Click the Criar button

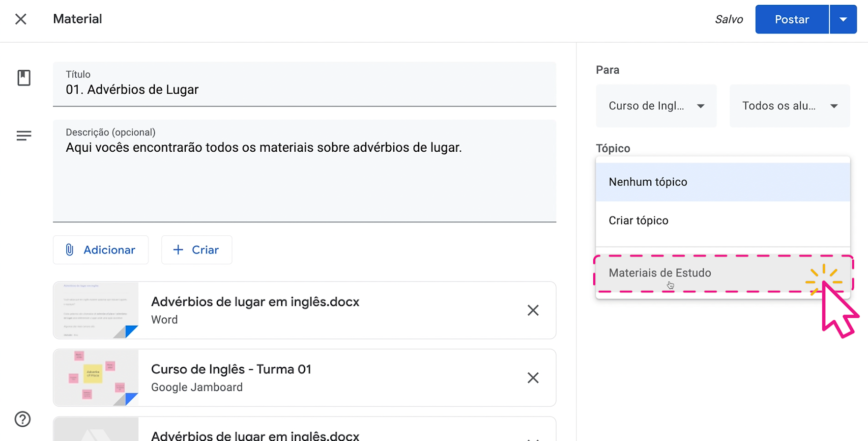[197, 250]
